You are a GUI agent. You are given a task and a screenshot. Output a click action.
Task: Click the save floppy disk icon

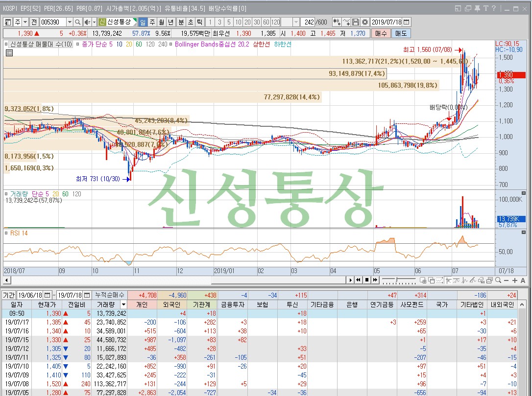pyautogui.click(x=356, y=23)
